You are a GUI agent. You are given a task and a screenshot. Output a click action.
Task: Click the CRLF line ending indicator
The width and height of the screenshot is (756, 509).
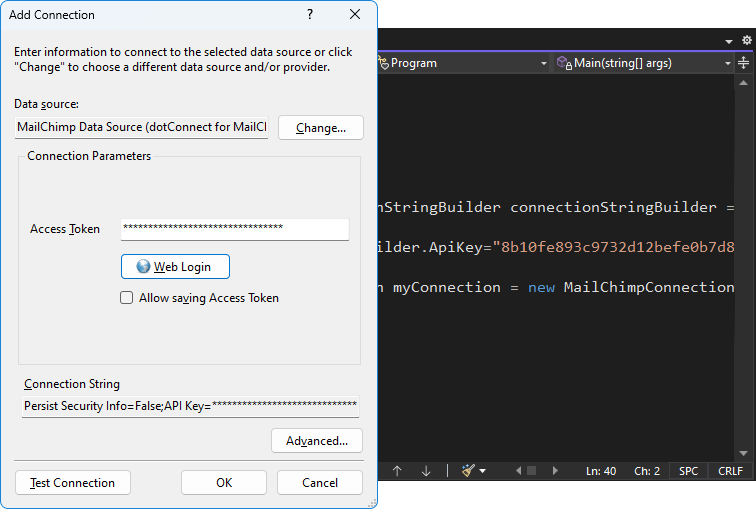[x=730, y=471]
